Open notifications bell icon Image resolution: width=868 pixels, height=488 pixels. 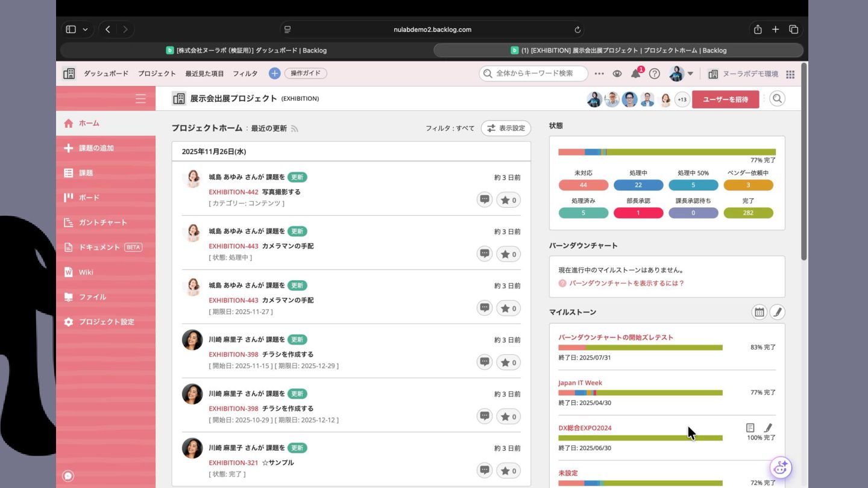click(636, 74)
